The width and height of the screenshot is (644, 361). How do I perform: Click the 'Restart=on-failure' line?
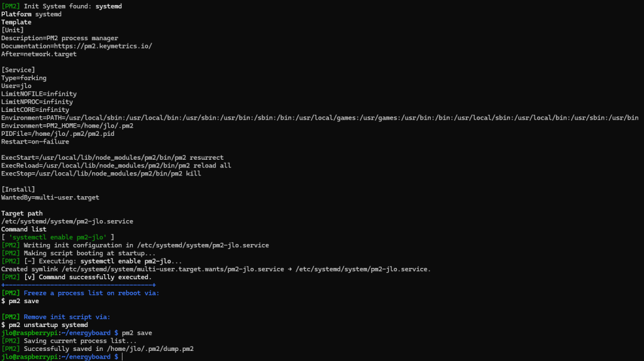point(35,142)
